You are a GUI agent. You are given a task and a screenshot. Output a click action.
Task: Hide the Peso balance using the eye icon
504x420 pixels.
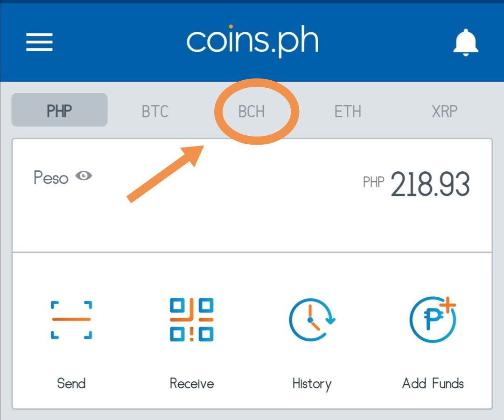[x=84, y=176]
